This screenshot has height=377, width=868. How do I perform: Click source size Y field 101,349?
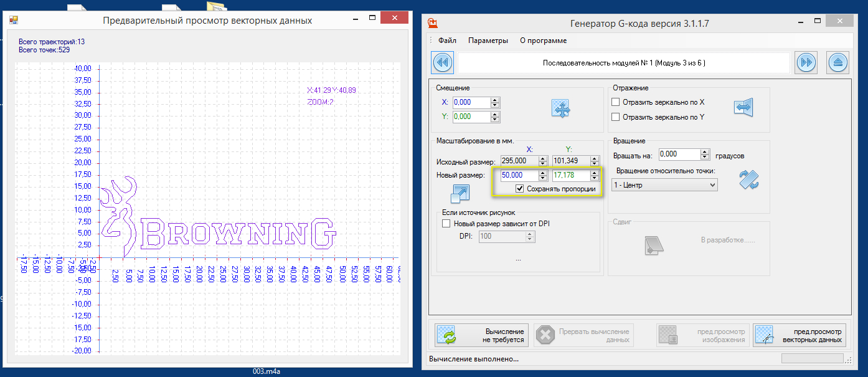(x=571, y=161)
